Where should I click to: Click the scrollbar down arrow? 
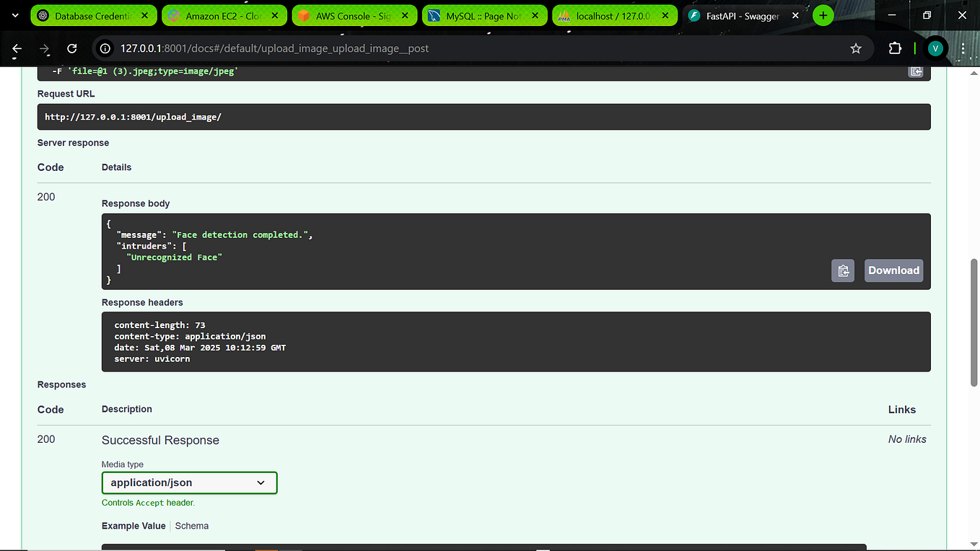click(x=974, y=544)
